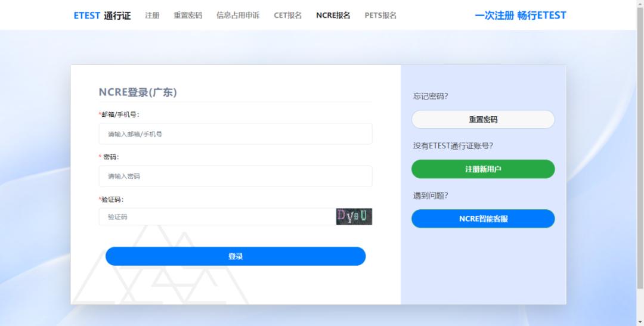Click the NCRE登录(广东) heading
644x326 pixels.
[x=138, y=92]
